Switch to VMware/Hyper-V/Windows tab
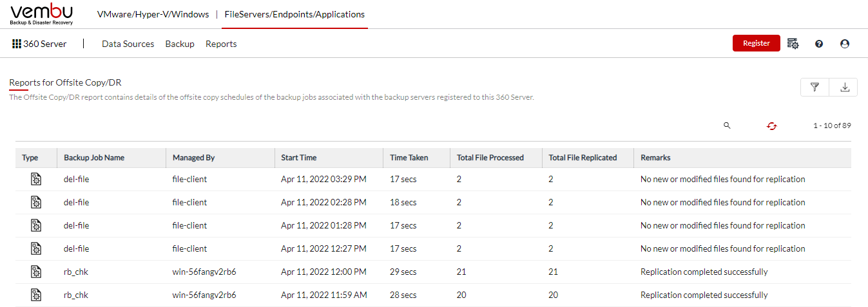The image size is (868, 307). coord(153,14)
